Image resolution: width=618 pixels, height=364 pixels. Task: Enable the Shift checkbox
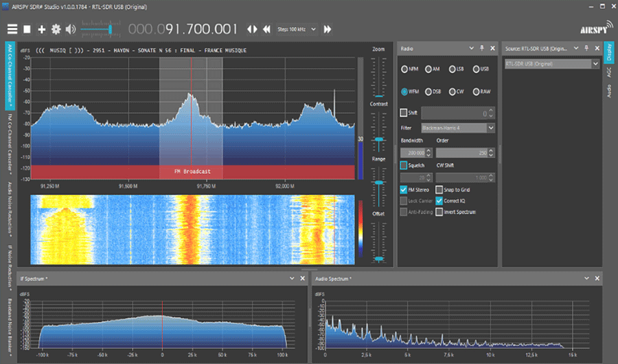tap(404, 113)
